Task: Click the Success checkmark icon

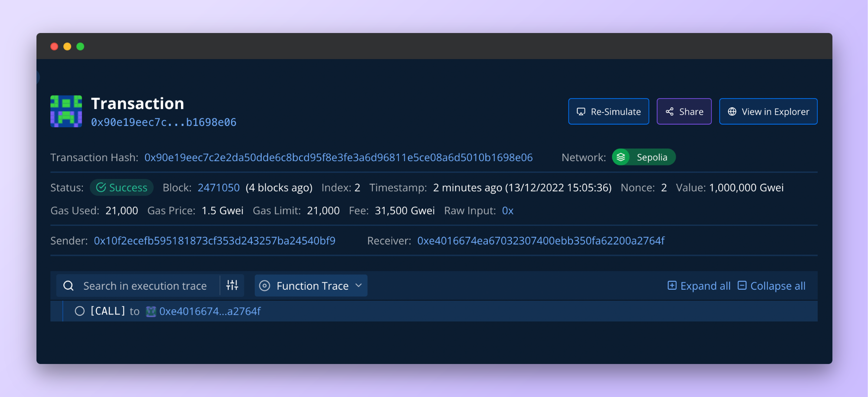Action: click(x=101, y=188)
